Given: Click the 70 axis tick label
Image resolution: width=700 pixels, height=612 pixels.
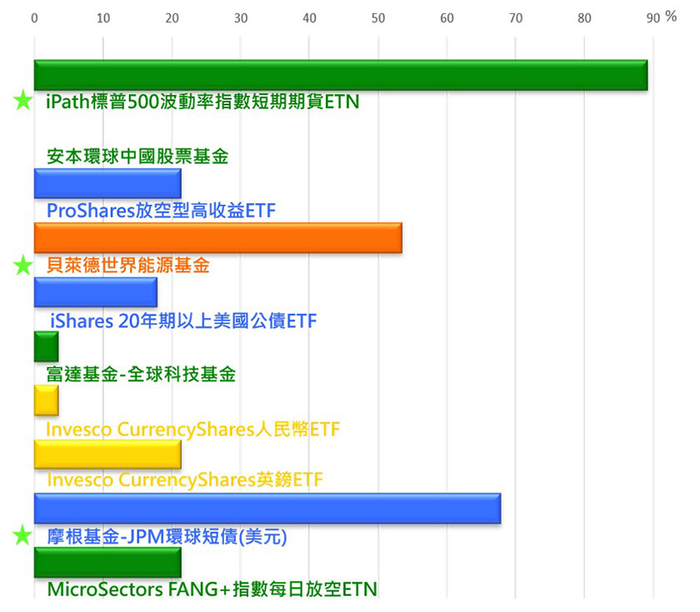Looking at the screenshot, I should (x=516, y=18).
